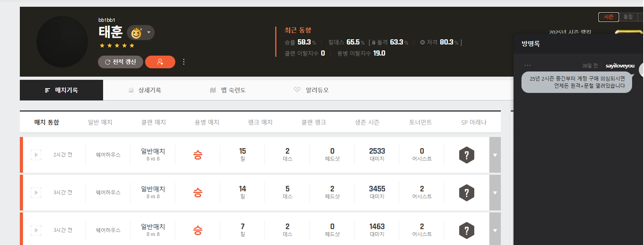
Task: Click question mark badge on second match
Action: click(x=466, y=193)
